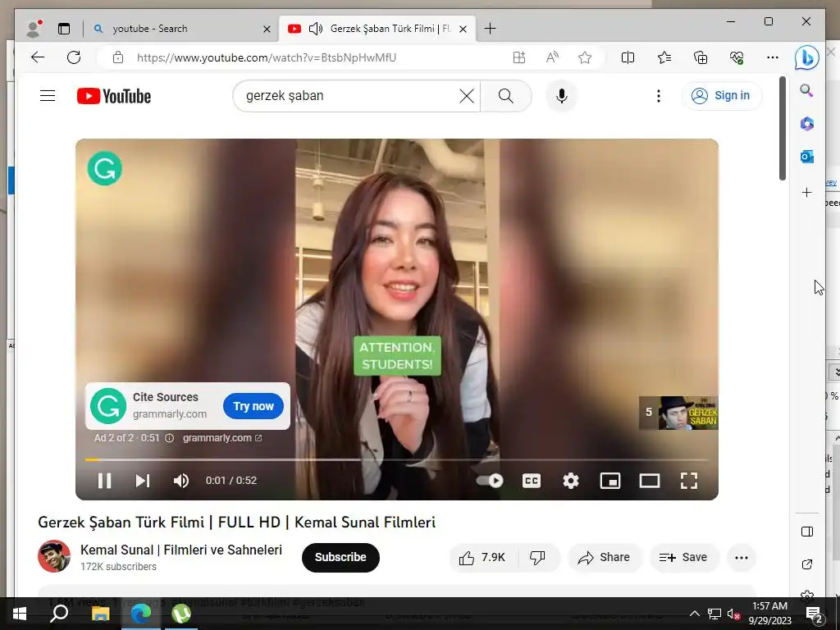This screenshot has height=630, width=840.
Task: Toggle the autoplay switch in player
Action: click(490, 481)
